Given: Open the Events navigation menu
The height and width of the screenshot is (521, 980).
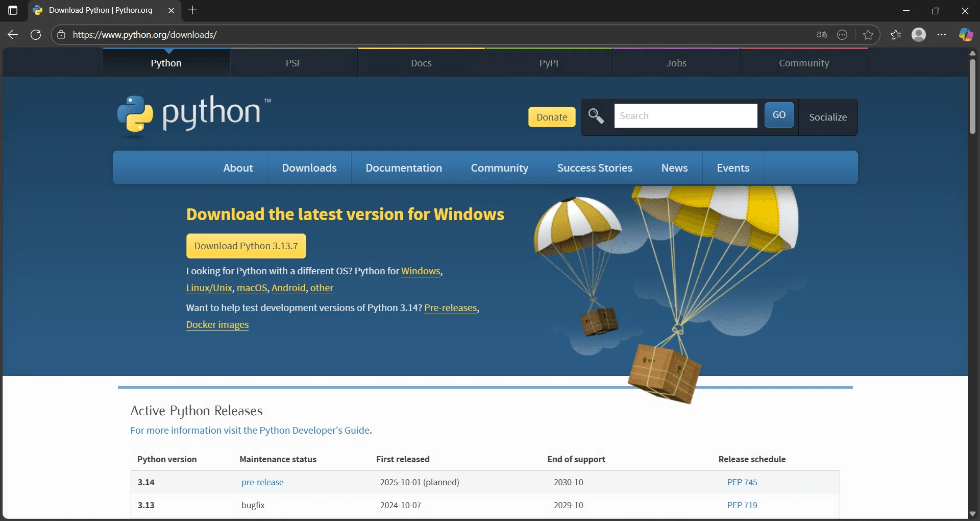Looking at the screenshot, I should 733,168.
